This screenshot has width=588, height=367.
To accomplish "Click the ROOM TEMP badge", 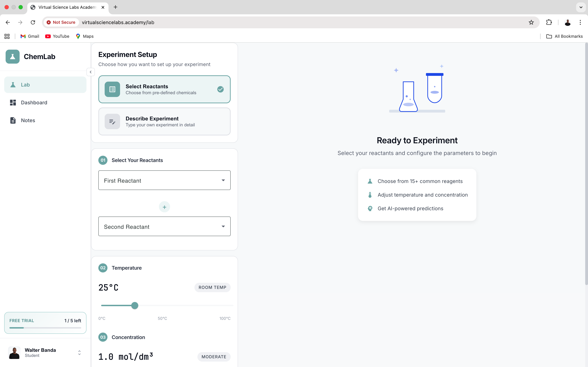I will click(x=212, y=287).
